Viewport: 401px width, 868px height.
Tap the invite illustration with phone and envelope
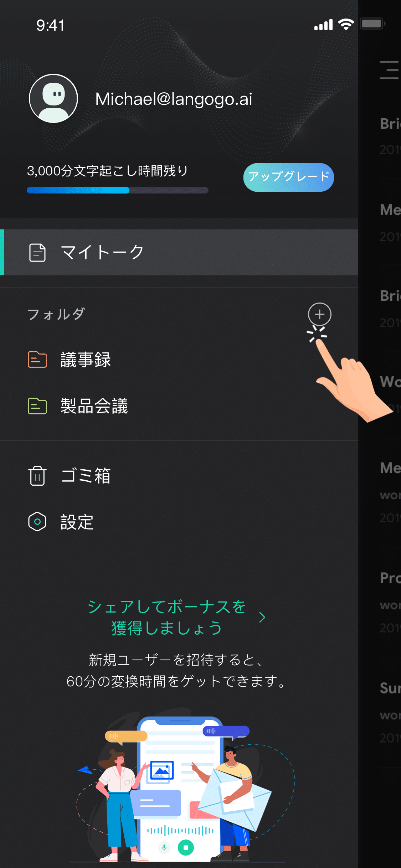click(182, 787)
